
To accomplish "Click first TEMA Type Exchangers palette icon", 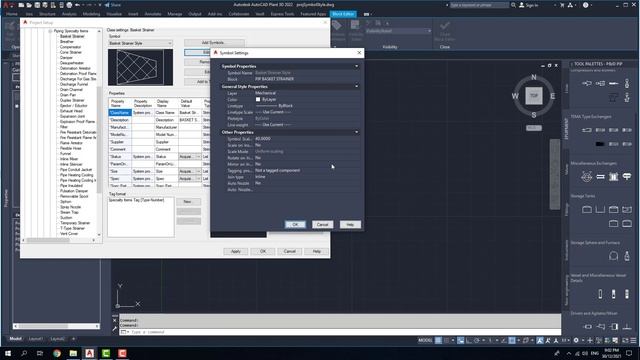I will [x=587, y=130].
